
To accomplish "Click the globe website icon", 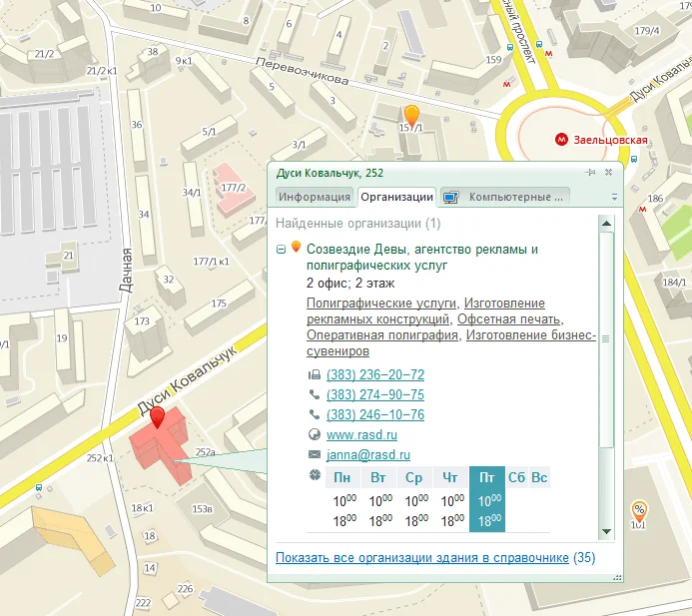I will click(x=315, y=434).
